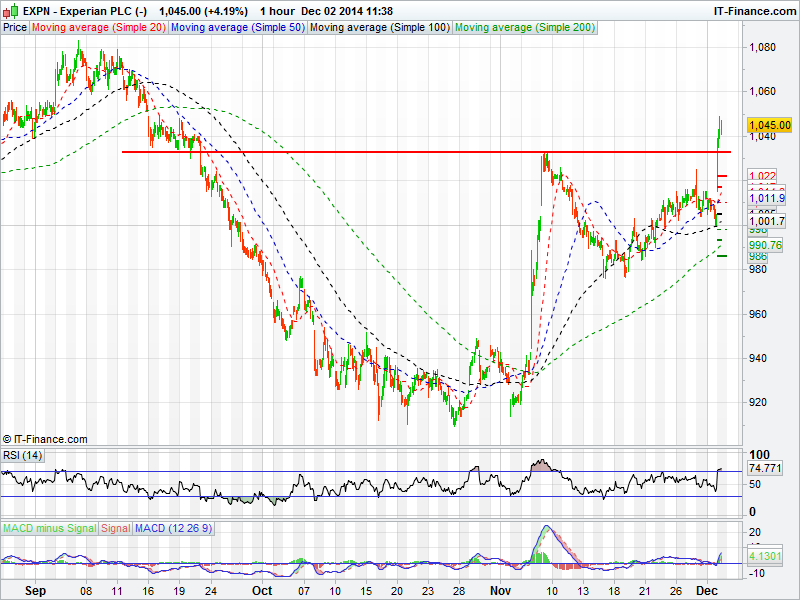Select Moving average (Simple 20) legend label

pos(98,27)
